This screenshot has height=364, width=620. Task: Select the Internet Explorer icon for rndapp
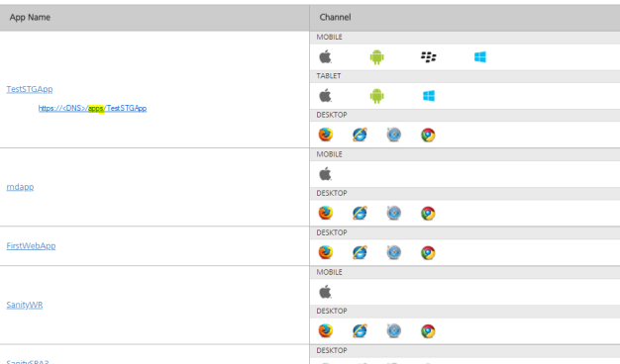coord(360,213)
